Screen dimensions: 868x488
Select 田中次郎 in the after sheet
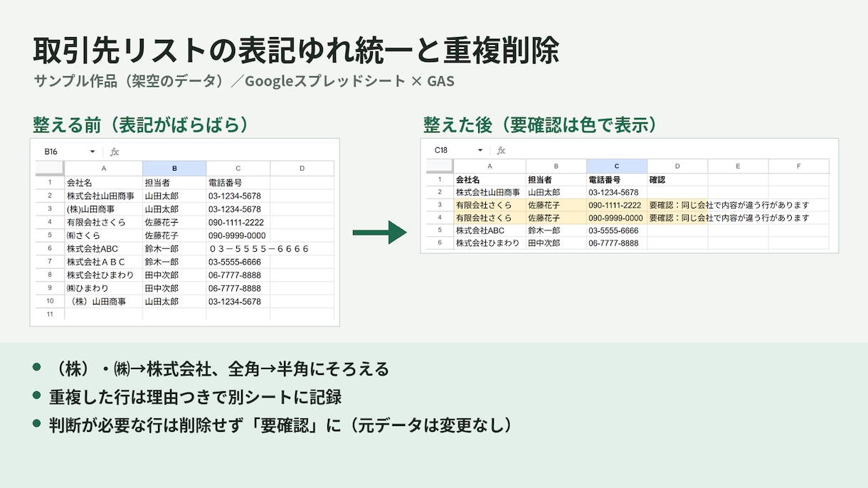556,243
